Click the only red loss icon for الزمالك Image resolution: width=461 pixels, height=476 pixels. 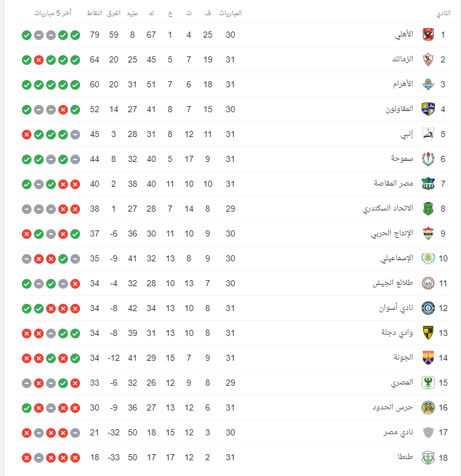tap(38, 60)
